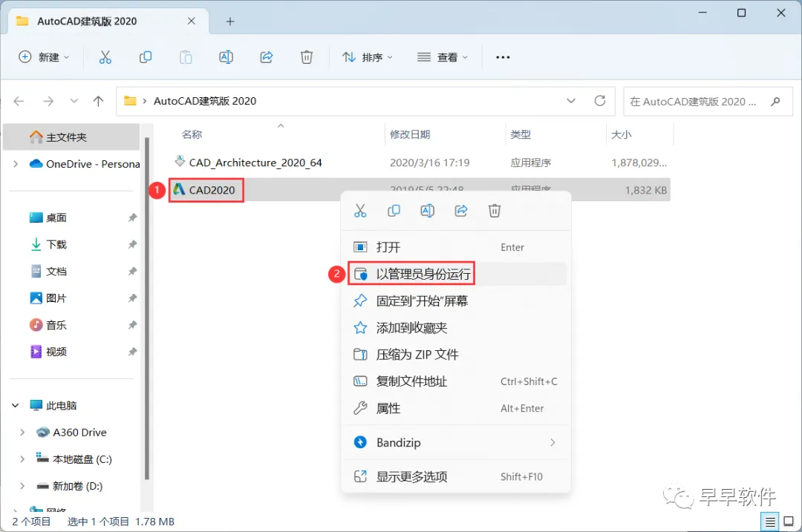Select 主文件夹 in sidebar
Screen dimensions: 802x532
point(71,137)
